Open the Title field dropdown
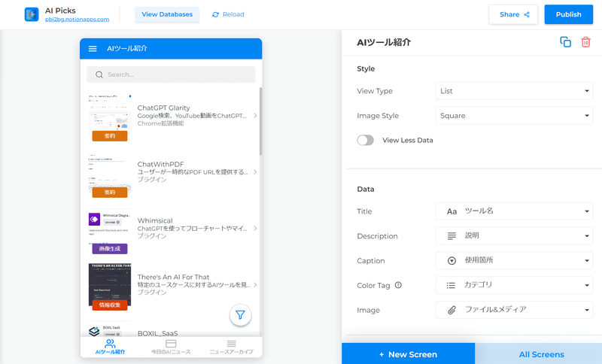 coord(514,211)
